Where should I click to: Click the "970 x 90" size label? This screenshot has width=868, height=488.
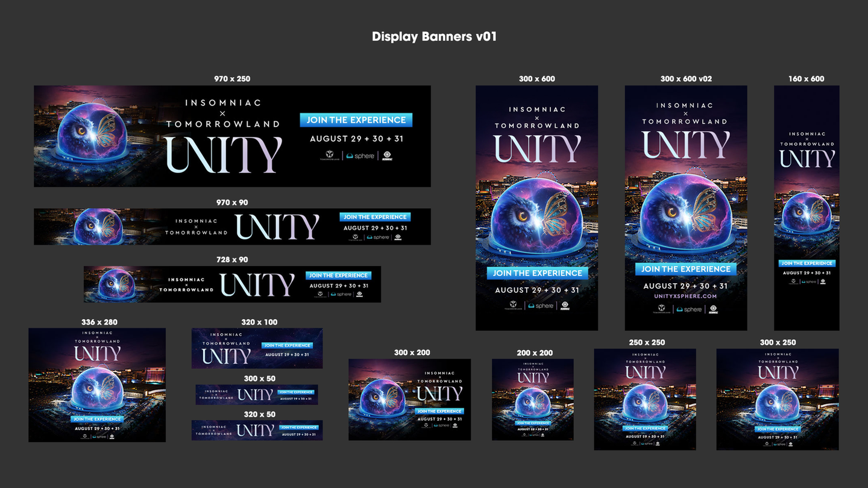click(232, 202)
